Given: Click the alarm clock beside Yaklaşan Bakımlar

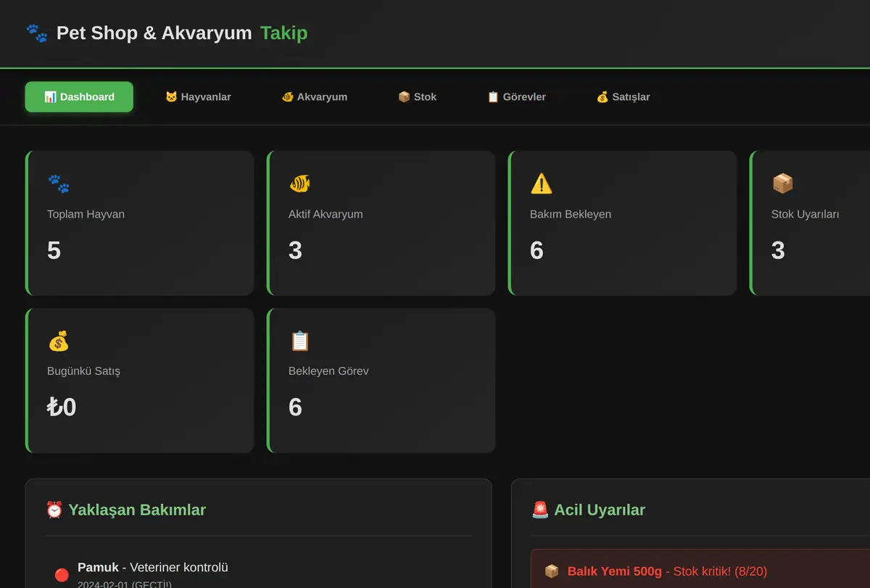Looking at the screenshot, I should pos(54,510).
